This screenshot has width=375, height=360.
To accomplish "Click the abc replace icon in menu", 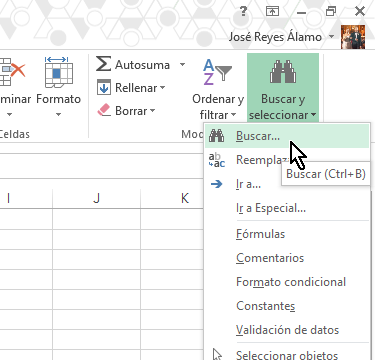I will [217, 160].
